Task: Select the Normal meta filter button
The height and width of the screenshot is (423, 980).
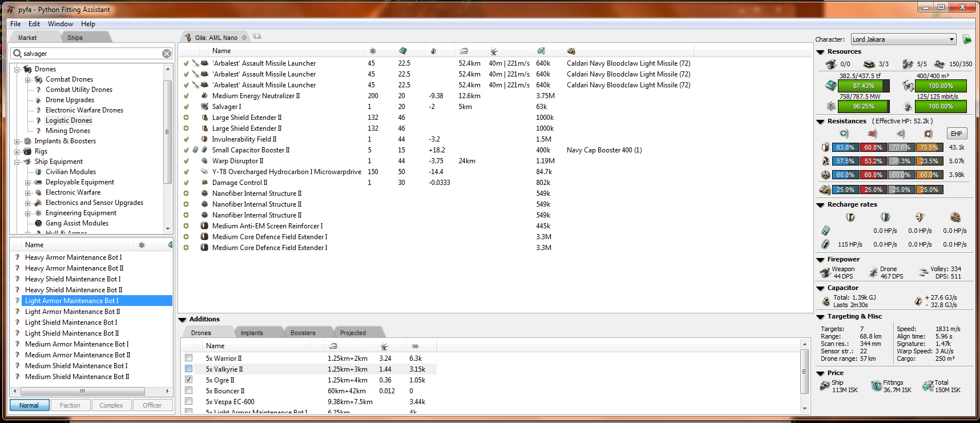Action: pos(29,405)
